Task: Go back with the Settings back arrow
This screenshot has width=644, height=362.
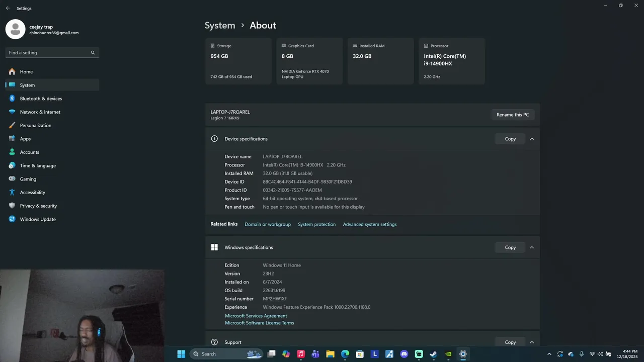Action: point(8,8)
